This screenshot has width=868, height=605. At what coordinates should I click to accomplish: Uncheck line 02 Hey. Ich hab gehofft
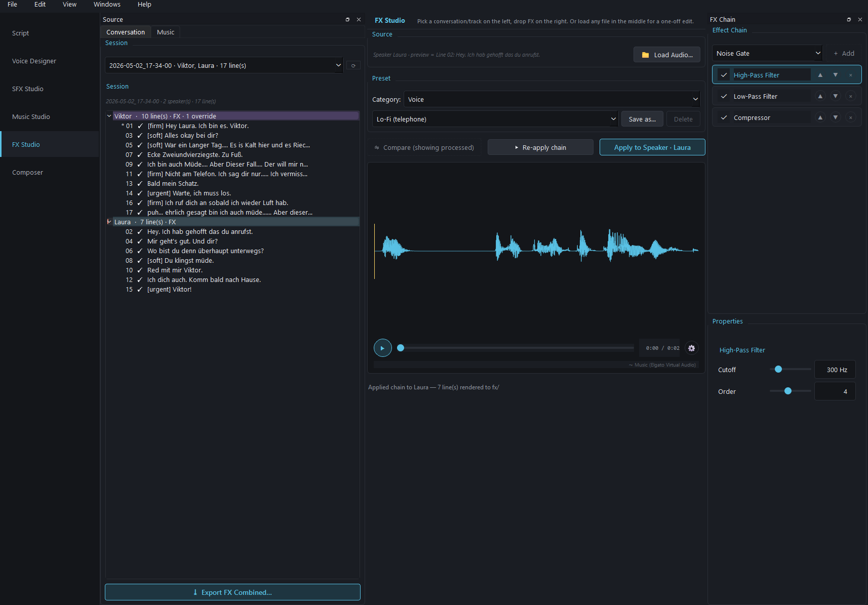140,232
